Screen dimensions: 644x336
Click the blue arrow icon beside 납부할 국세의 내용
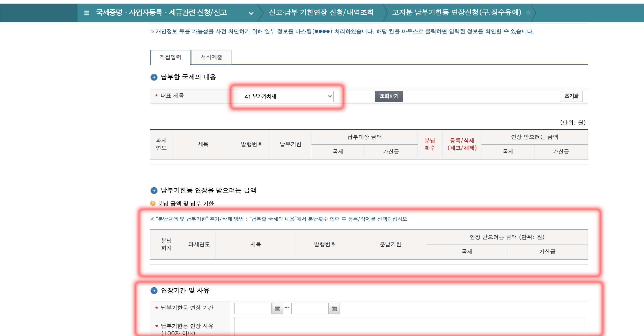pos(154,77)
